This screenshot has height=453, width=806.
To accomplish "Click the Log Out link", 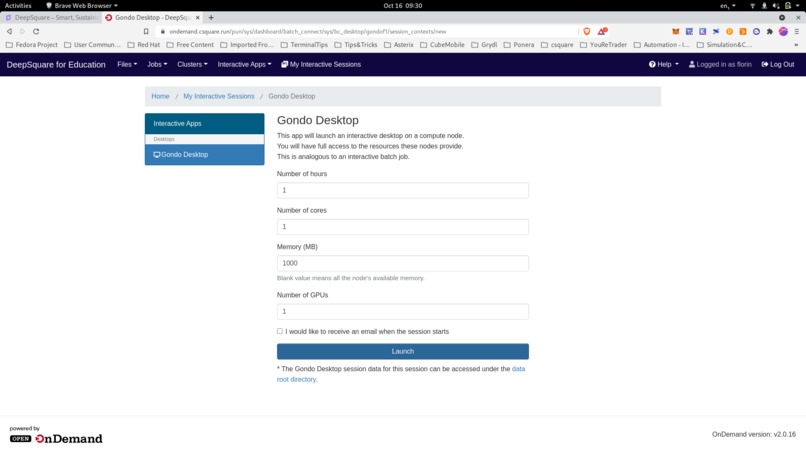I will point(778,64).
